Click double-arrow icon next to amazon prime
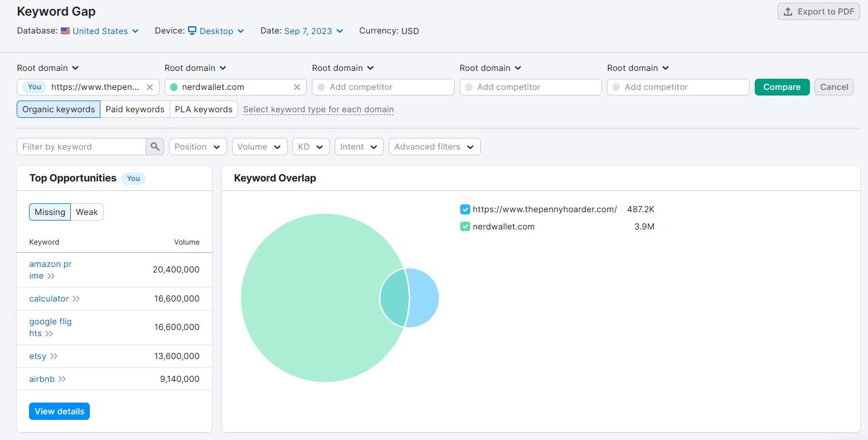Screen dimensions: 868x440 pyautogui.click(x=51, y=276)
